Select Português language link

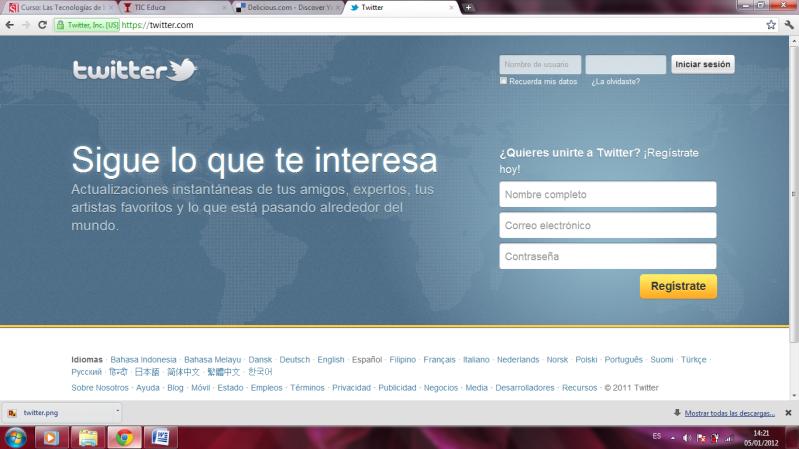point(623,359)
